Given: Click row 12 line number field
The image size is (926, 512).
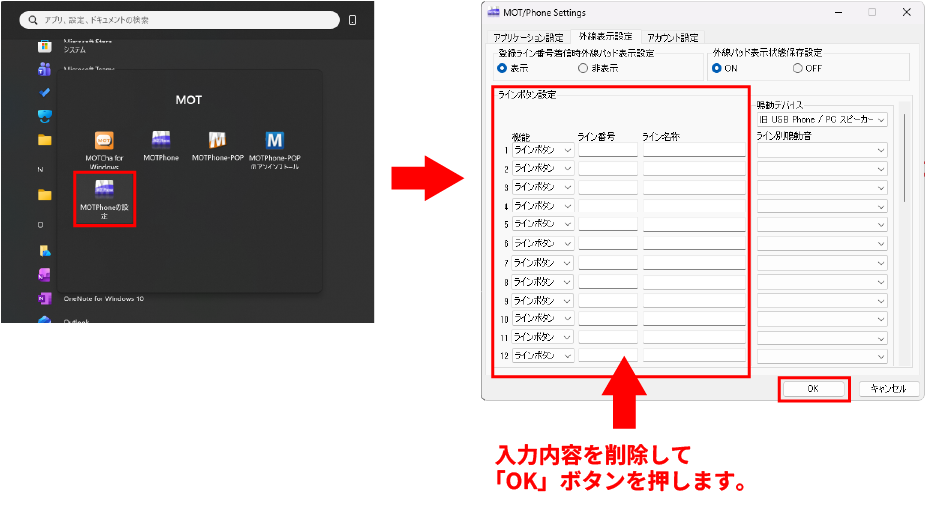Looking at the screenshot, I should point(608,356).
